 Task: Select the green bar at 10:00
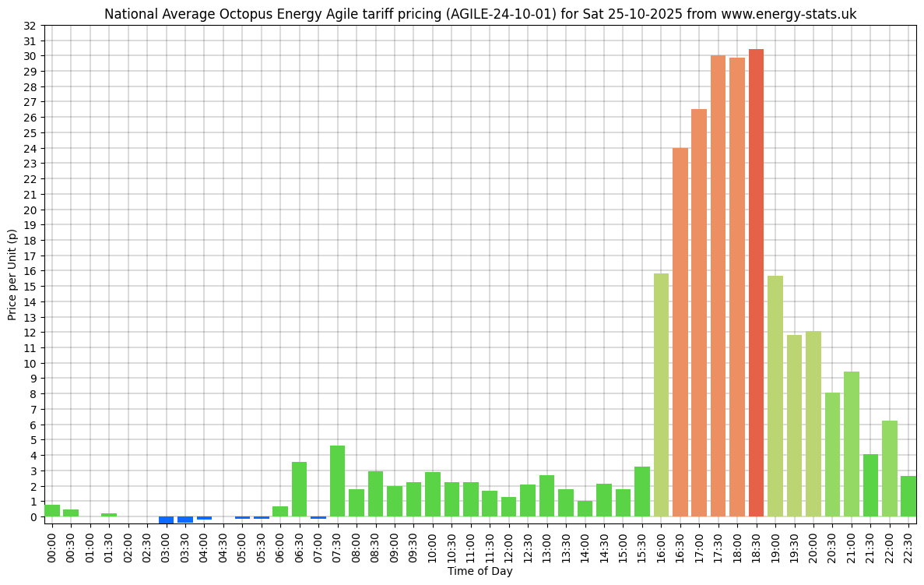pos(433,494)
